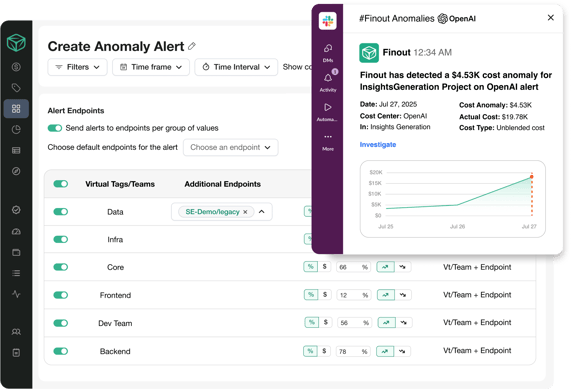This screenshot has height=389, width=571.
Task: Select the highlighted grid dashboard sidebar icon
Action: (16, 109)
